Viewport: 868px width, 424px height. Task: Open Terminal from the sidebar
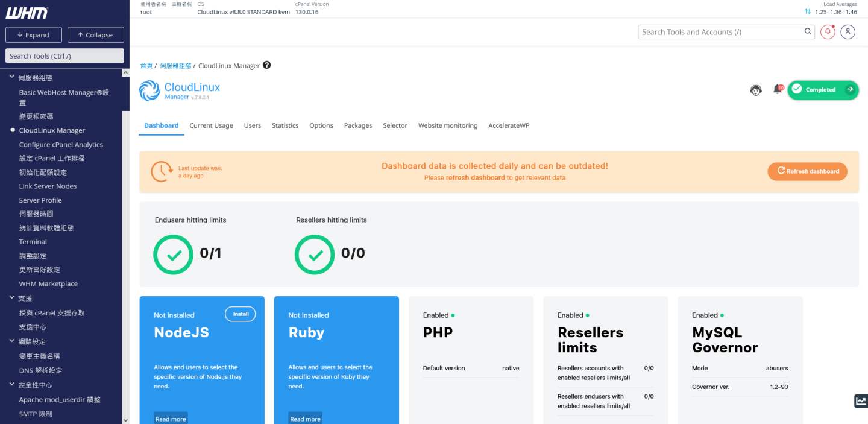(33, 242)
